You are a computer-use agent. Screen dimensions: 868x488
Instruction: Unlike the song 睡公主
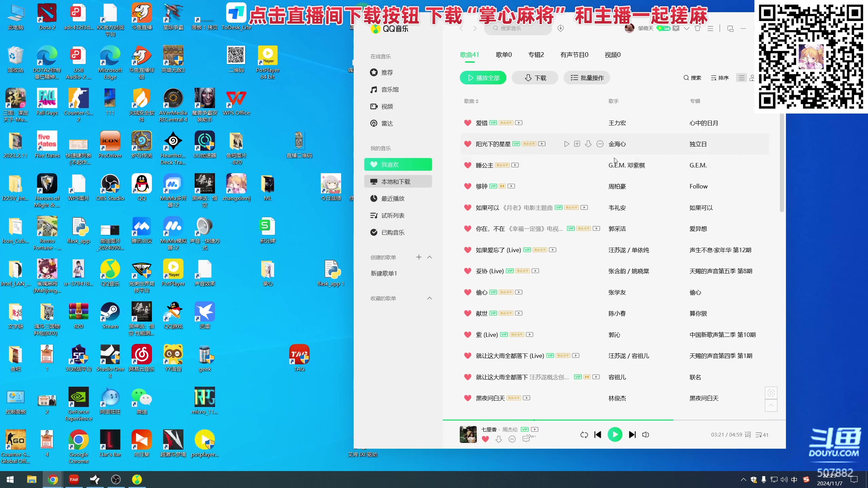pyautogui.click(x=468, y=165)
